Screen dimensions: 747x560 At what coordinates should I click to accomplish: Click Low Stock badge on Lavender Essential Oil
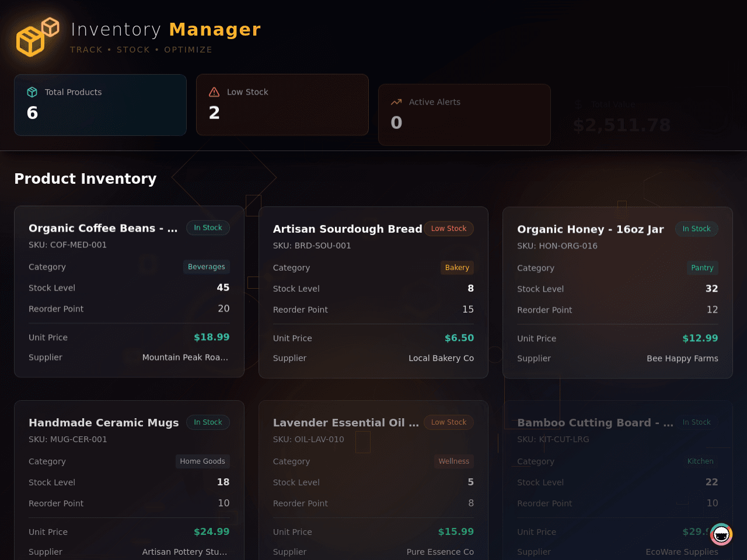tap(449, 422)
